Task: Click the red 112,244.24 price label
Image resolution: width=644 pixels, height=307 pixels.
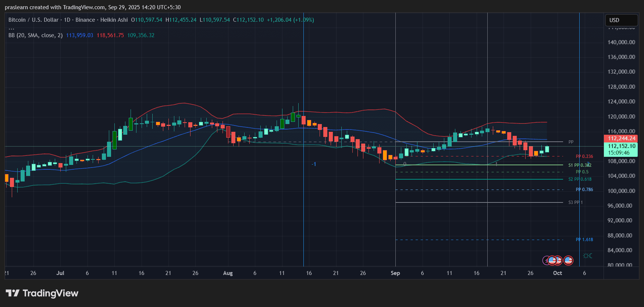Action: (621, 138)
